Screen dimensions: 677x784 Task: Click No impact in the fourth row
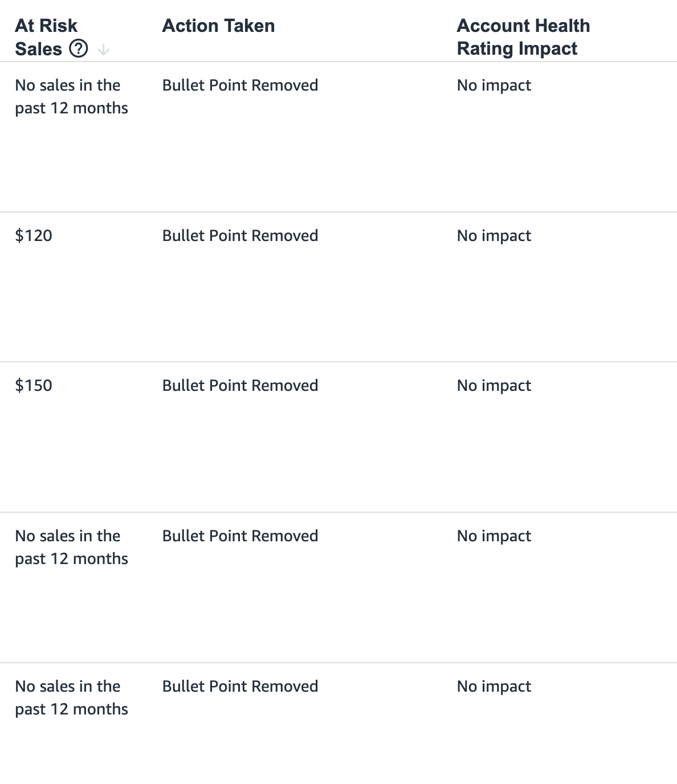click(494, 536)
